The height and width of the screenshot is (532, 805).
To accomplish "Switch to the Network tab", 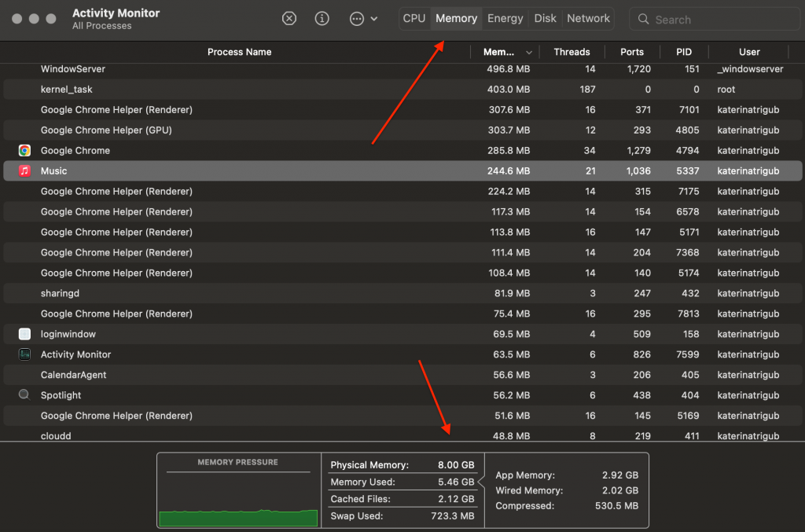I will tap(588, 19).
